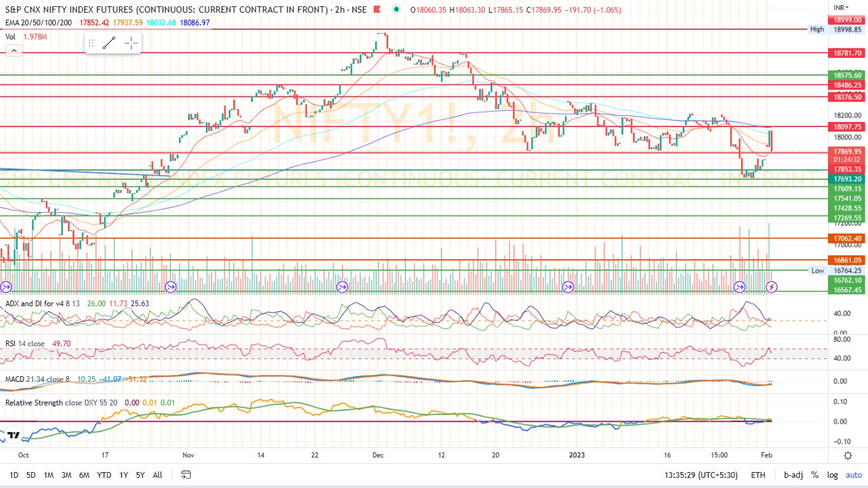
Task: Toggle ETH extended hours session
Action: [758, 475]
